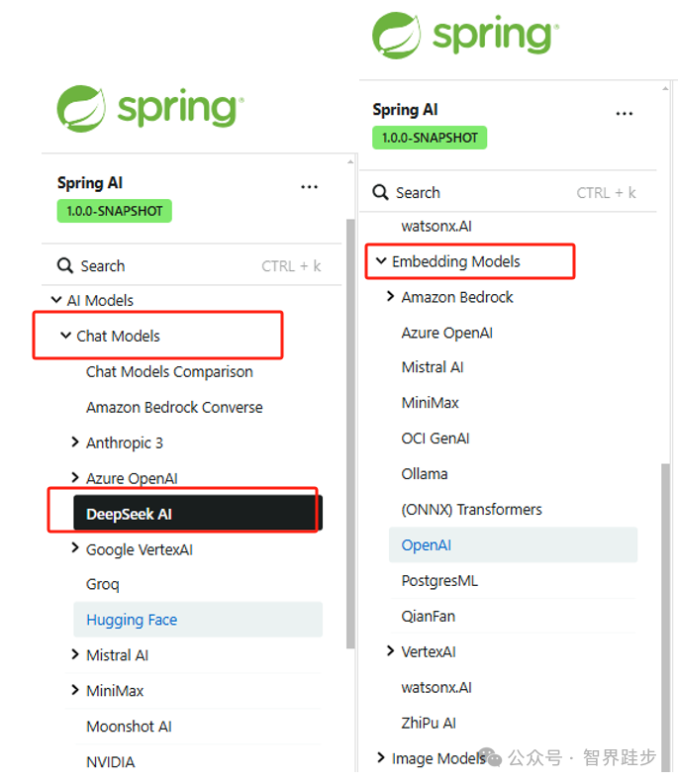Click the left panel scrollbar thumb

[x=350, y=434]
